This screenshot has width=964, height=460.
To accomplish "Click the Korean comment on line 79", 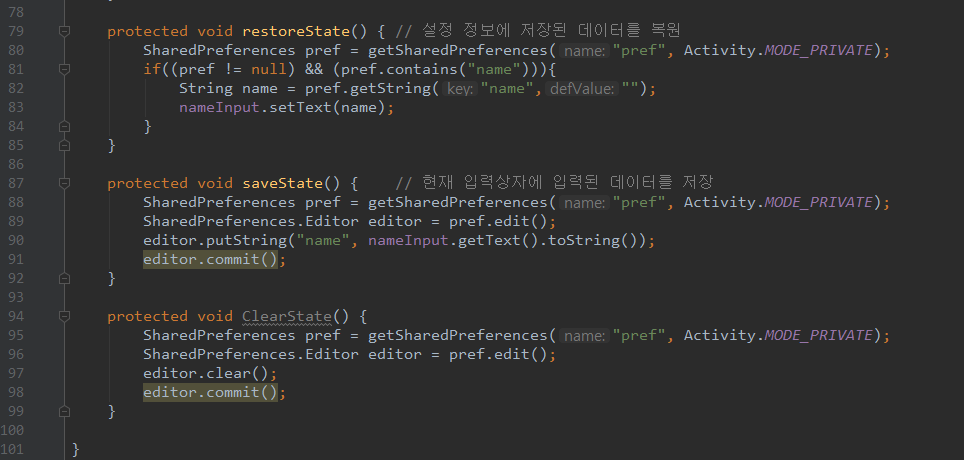I will [x=537, y=31].
